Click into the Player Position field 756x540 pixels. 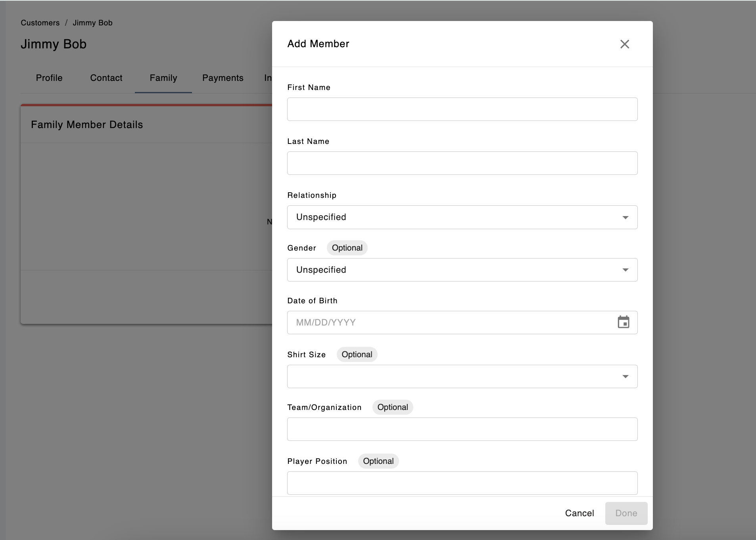pos(462,483)
